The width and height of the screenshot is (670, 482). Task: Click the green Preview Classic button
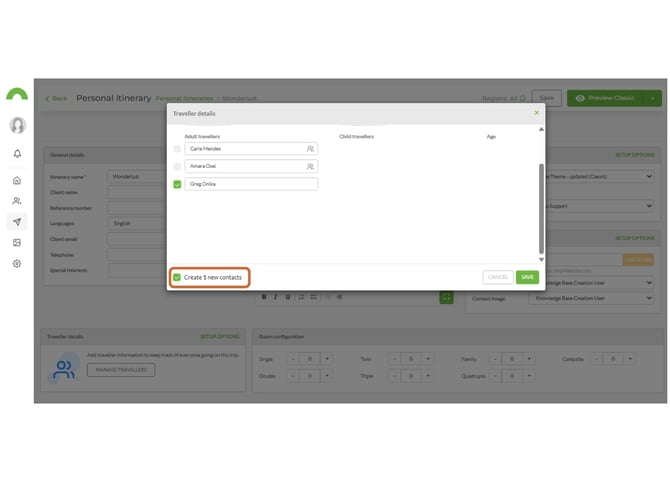(x=605, y=98)
